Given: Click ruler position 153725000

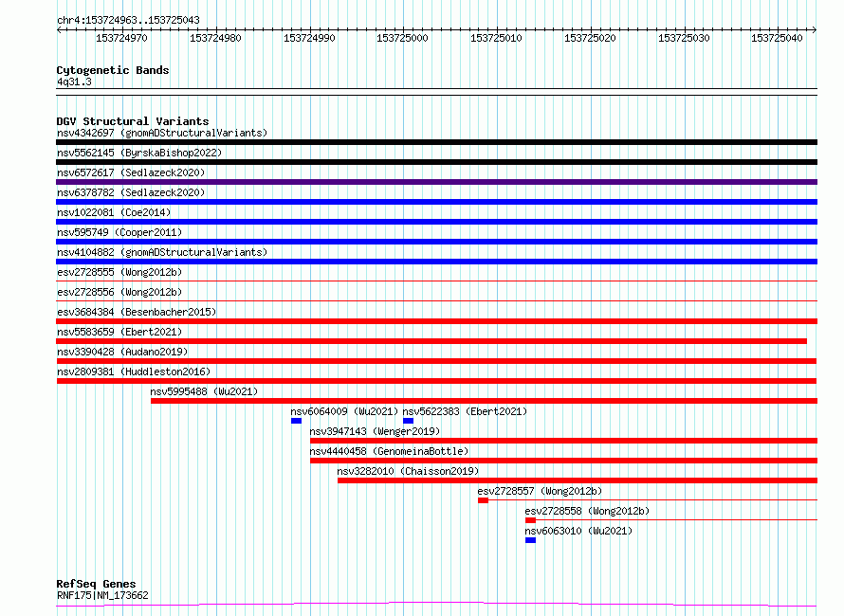Looking at the screenshot, I should (x=402, y=38).
